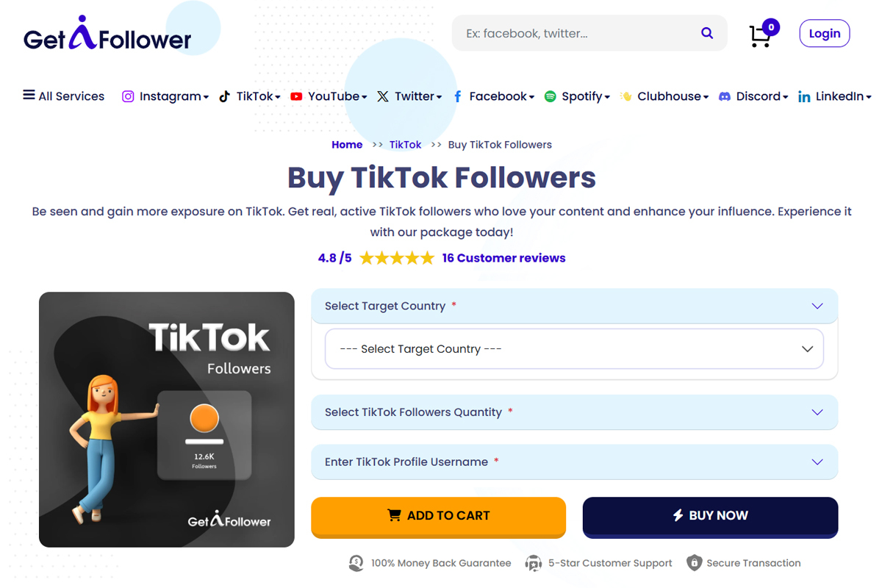Expand Enter TikTok Profile Username section
The width and height of the screenshot is (882, 588).
(575, 462)
